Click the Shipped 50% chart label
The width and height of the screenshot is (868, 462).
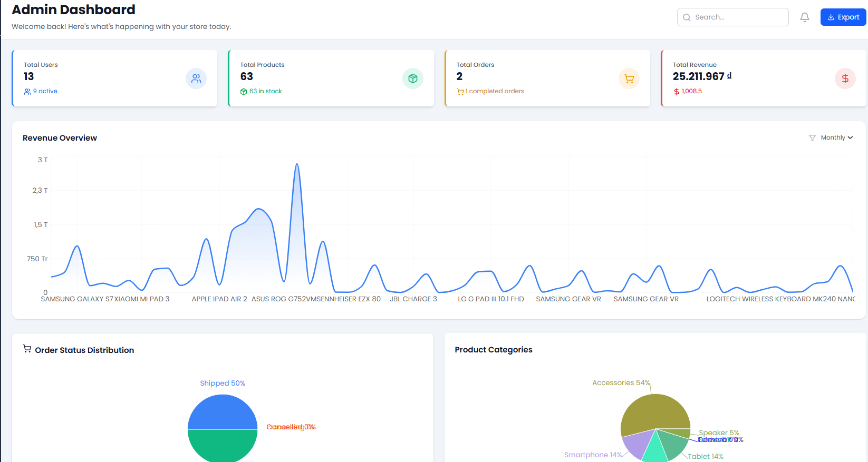[x=223, y=383]
